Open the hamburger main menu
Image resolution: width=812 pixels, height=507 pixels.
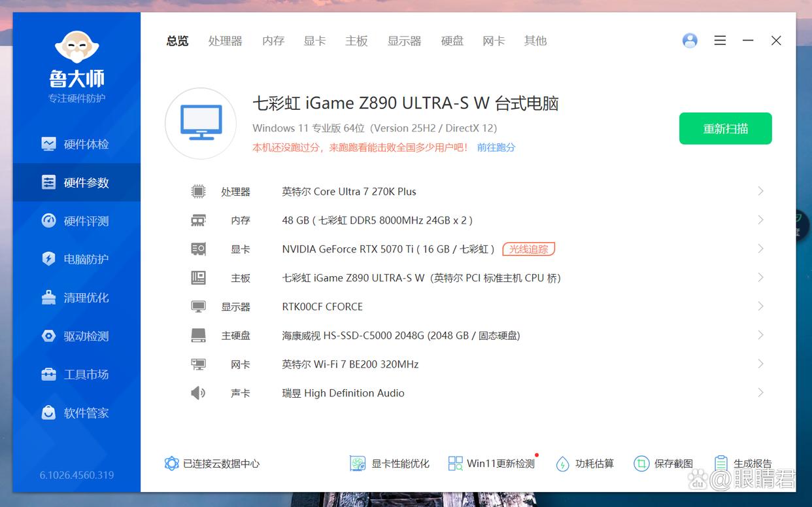[720, 41]
